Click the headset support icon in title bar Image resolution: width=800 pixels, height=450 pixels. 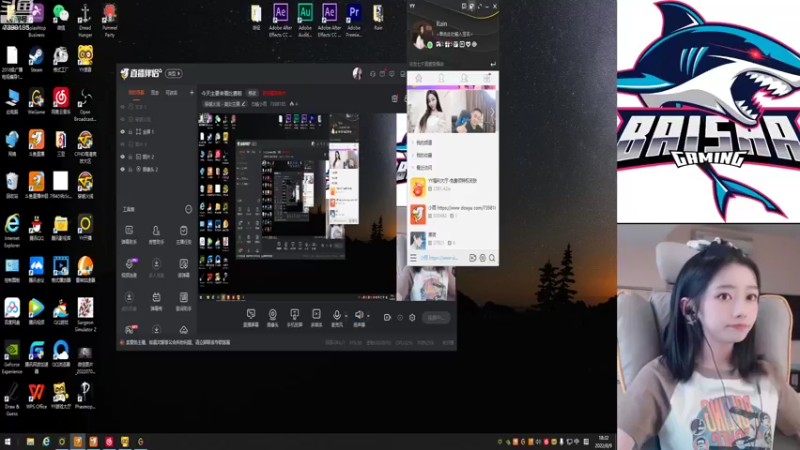click(x=372, y=74)
